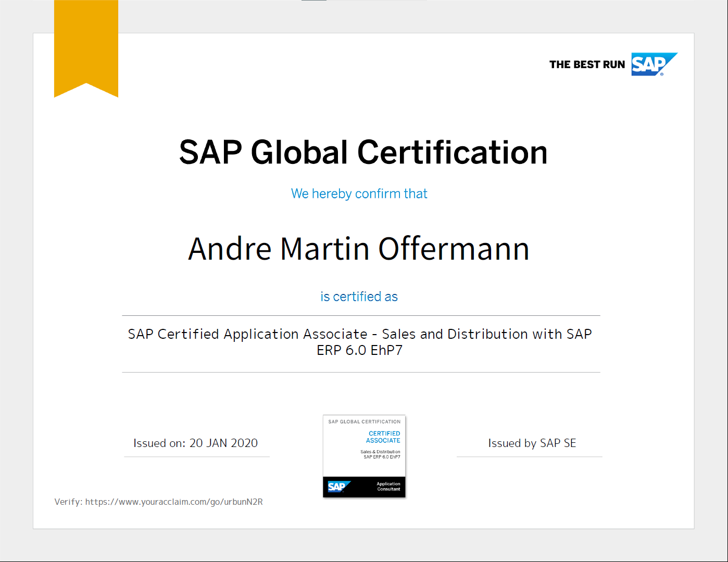The image size is (728, 562).
Task: Click the 'SAP Global Certification' heading
Action: point(363,152)
